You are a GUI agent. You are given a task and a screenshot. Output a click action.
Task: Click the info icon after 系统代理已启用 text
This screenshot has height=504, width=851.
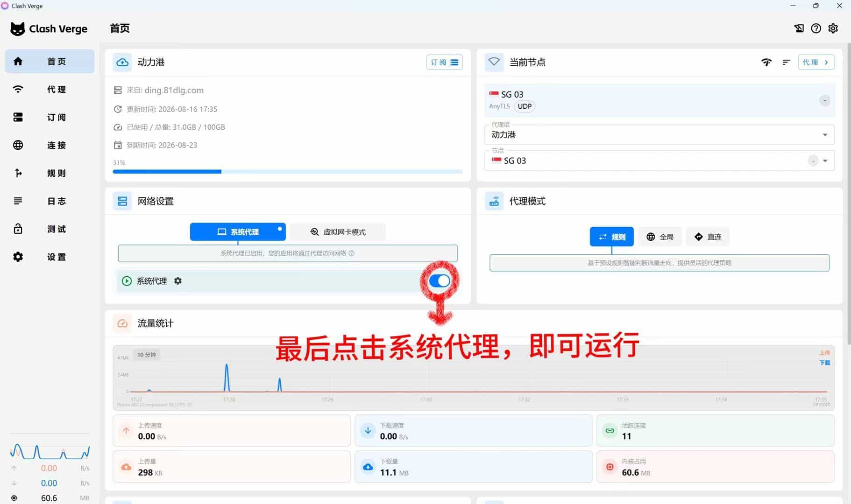[x=352, y=253]
